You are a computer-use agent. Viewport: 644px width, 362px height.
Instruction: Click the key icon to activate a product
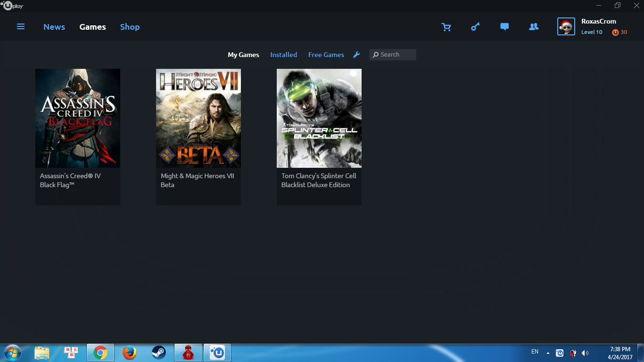tap(475, 27)
